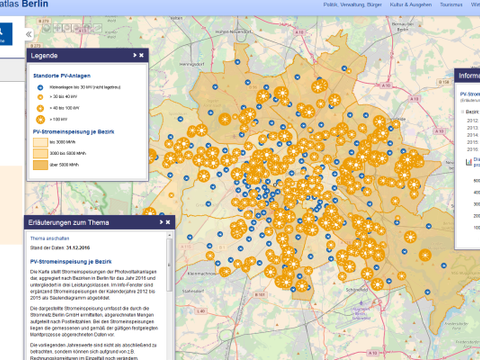Image resolution: width=480 pixels, height=360 pixels.
Task: Click the atlas Berlin title link
Action: (24, 4)
